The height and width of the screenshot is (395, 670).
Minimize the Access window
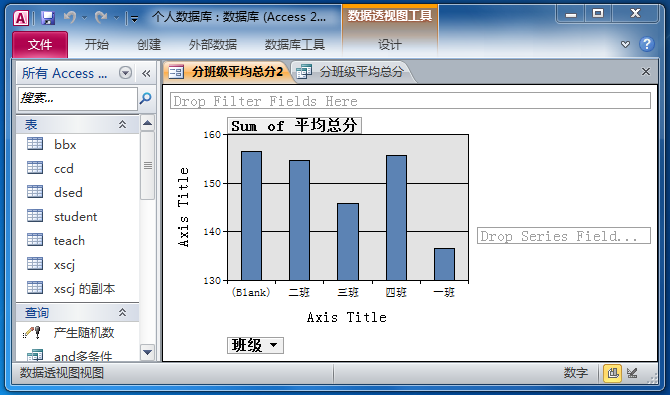pos(570,14)
